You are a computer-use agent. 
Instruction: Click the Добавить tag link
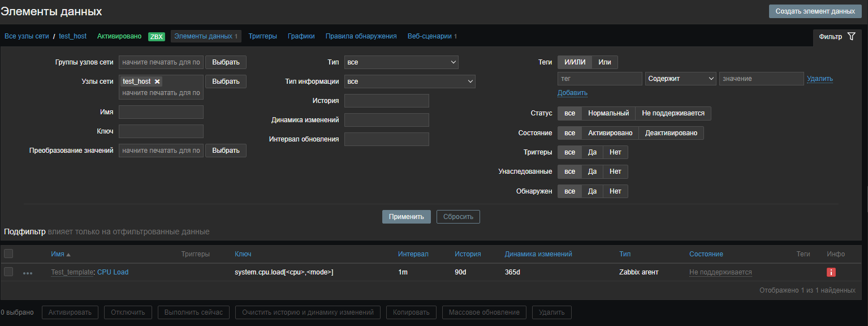coord(572,93)
